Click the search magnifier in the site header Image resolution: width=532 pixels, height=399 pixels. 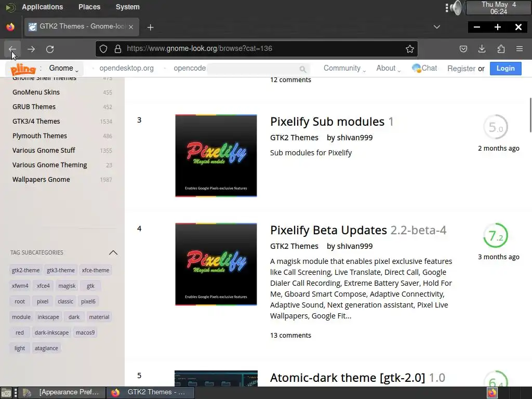[303, 69]
